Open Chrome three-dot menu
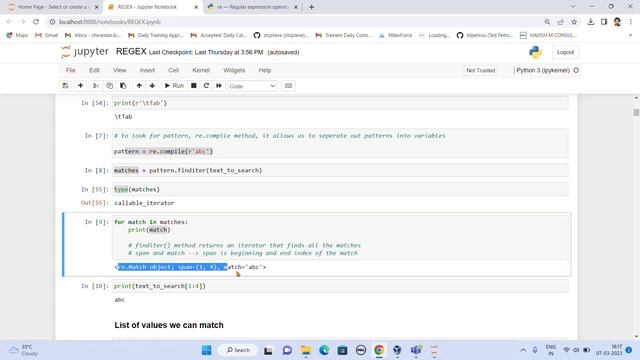This screenshot has height=360, width=640. pyautogui.click(x=631, y=22)
